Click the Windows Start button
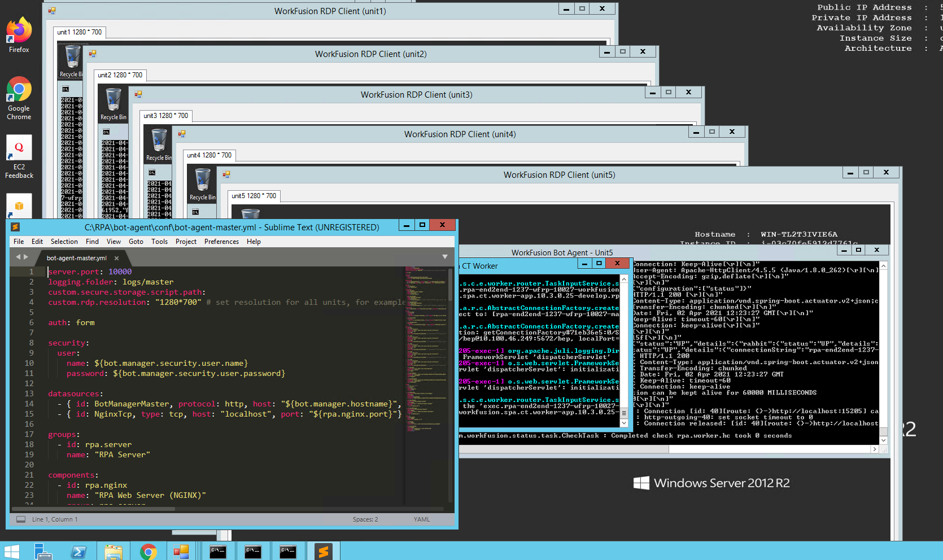Viewport: 943px width, 560px height. pyautogui.click(x=11, y=552)
